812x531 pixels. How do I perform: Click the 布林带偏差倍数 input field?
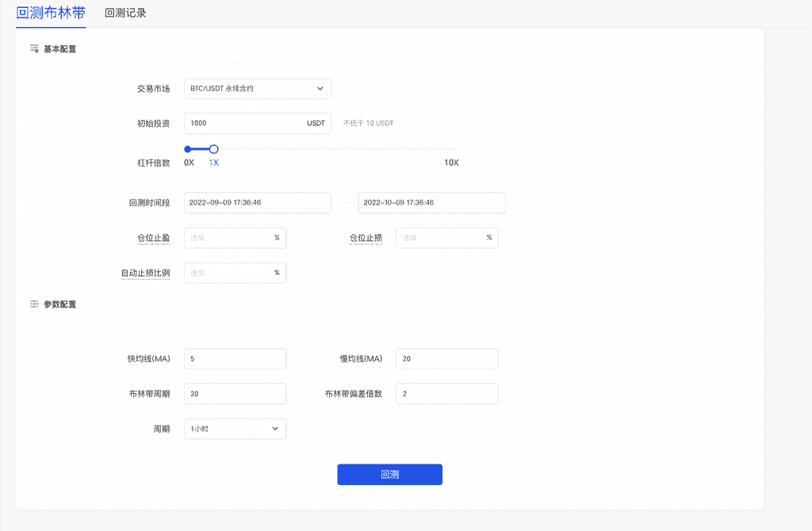(x=446, y=394)
